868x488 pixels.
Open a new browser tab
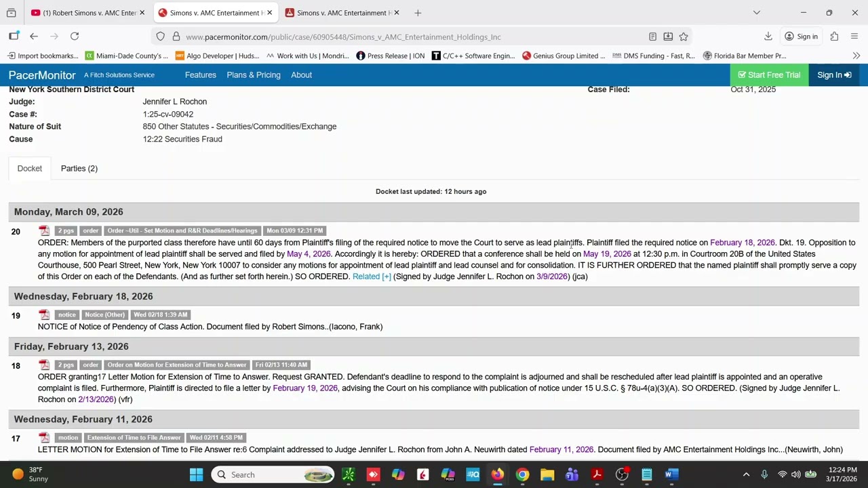click(x=418, y=13)
